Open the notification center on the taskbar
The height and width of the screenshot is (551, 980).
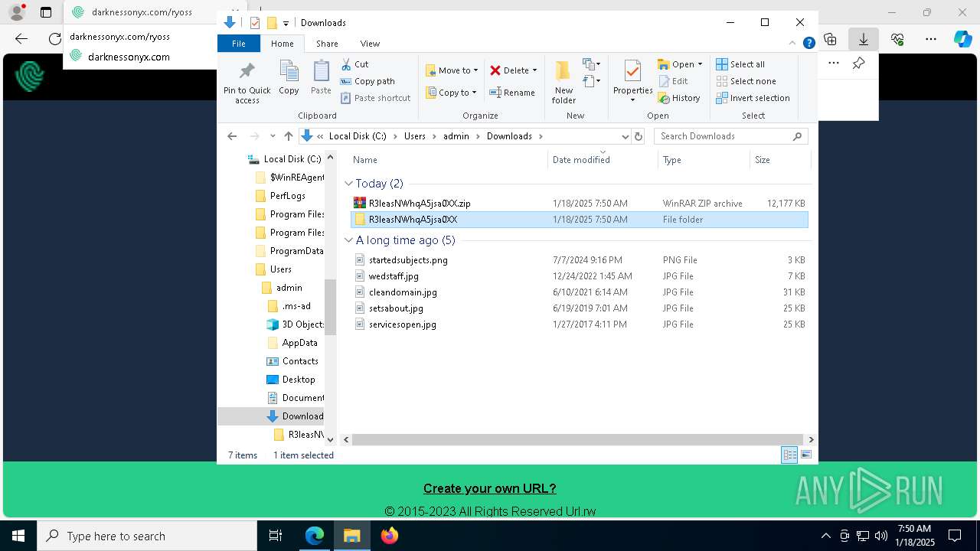[955, 536]
